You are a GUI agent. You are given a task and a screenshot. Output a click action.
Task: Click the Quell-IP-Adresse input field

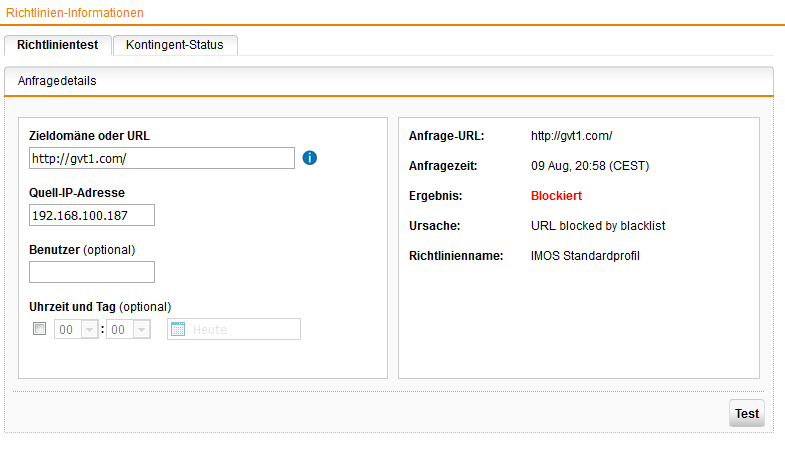pyautogui.click(x=92, y=215)
